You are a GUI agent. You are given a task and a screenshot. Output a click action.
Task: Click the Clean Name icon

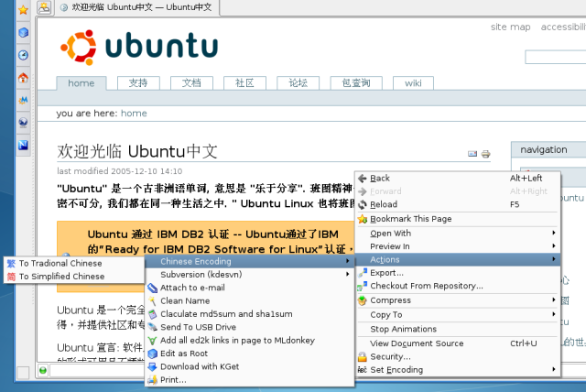[x=152, y=300]
